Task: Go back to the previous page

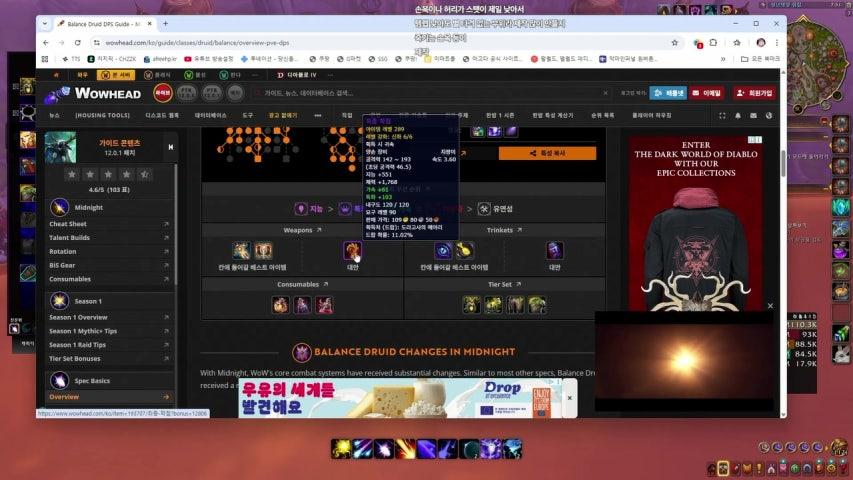Action: [46, 42]
